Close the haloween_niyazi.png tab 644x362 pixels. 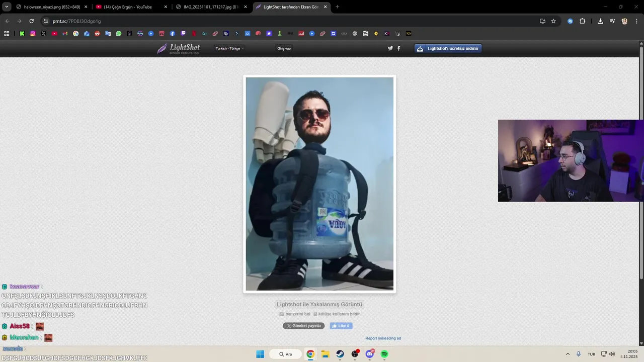[86, 7]
